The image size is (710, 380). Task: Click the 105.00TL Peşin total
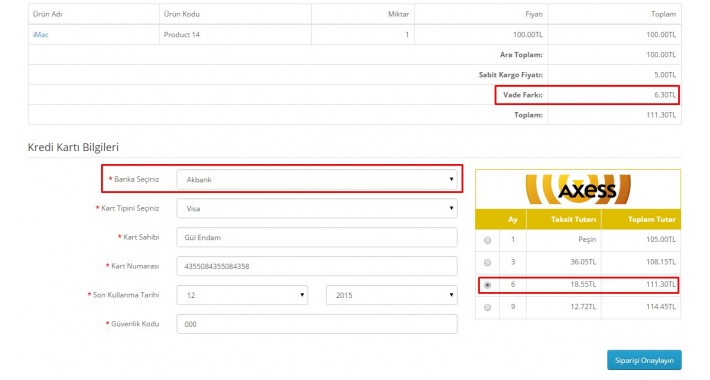[661, 239]
